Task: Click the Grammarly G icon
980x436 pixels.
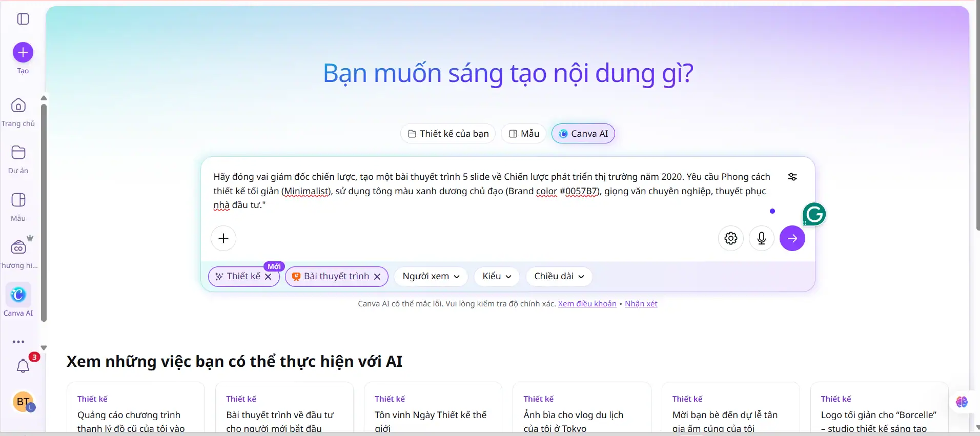Action: (x=814, y=214)
